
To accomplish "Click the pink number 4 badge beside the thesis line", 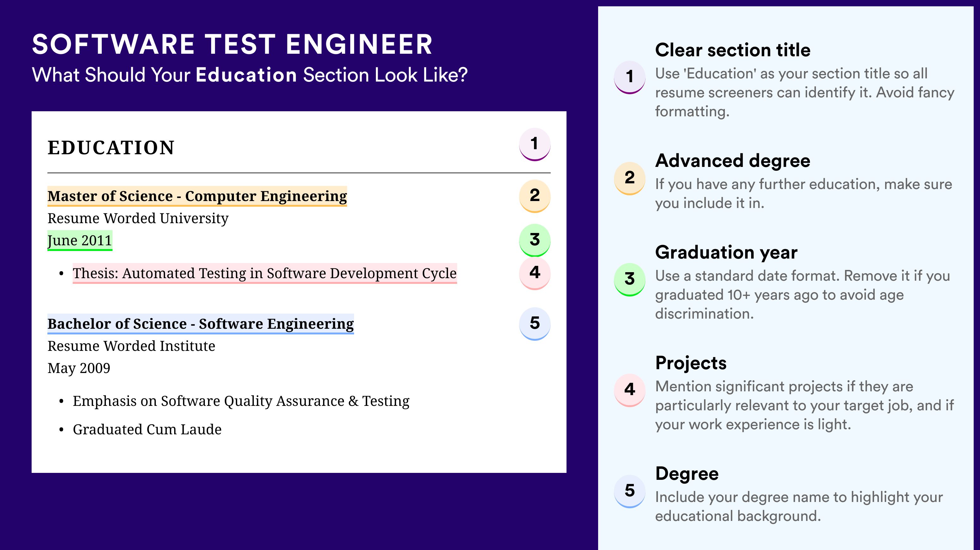I will 535,273.
